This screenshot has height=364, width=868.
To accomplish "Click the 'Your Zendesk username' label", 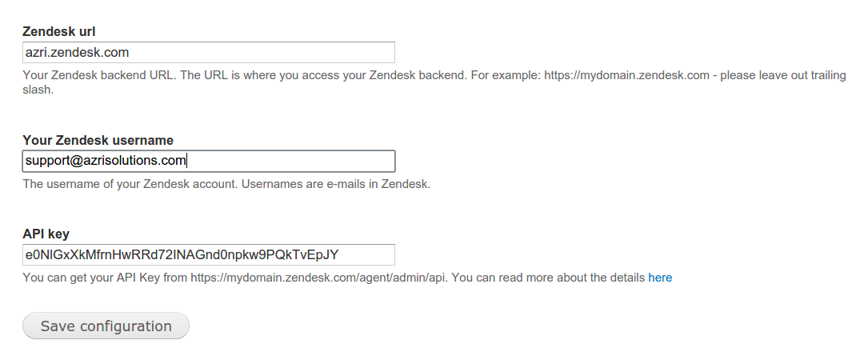I will click(98, 140).
